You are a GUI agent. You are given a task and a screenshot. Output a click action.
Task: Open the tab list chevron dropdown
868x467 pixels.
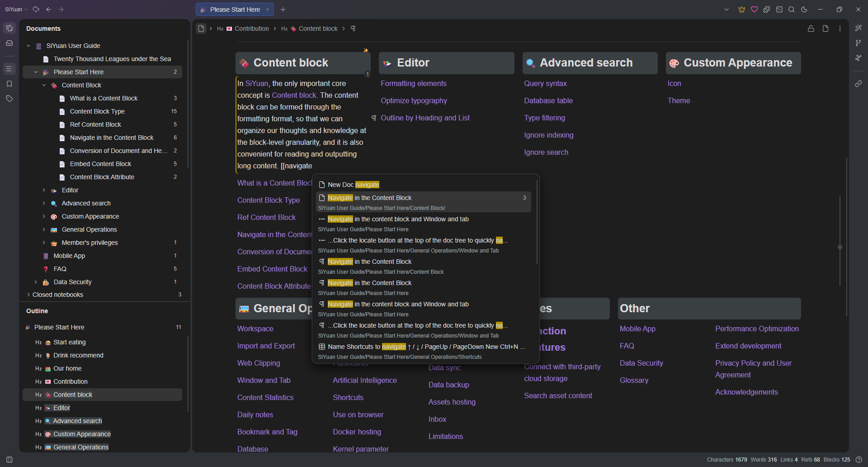pyautogui.click(x=726, y=10)
